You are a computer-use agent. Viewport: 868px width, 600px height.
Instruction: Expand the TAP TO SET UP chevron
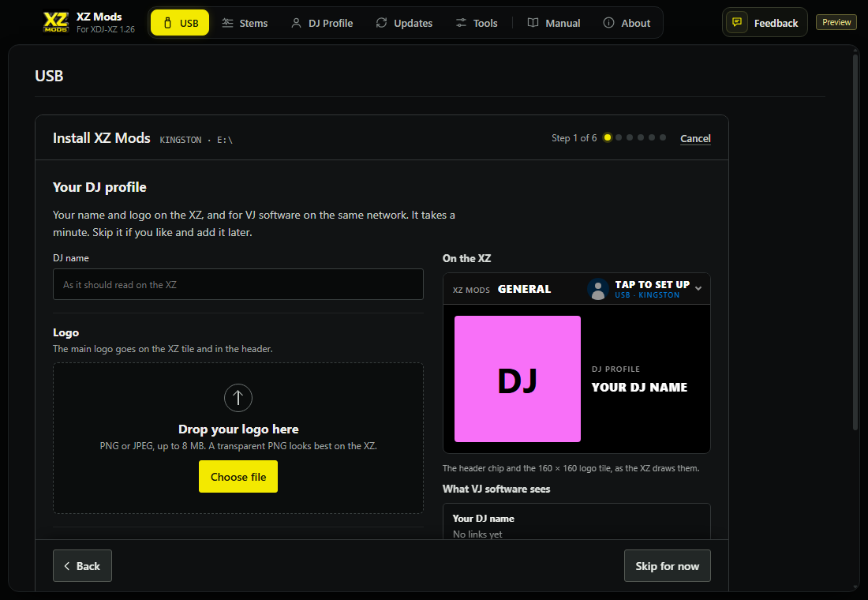[698, 288]
